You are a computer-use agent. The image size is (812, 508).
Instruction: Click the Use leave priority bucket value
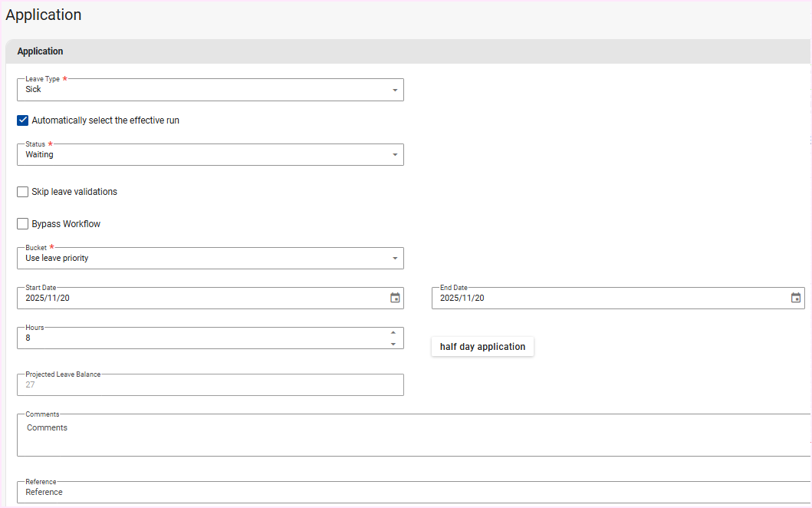click(57, 259)
